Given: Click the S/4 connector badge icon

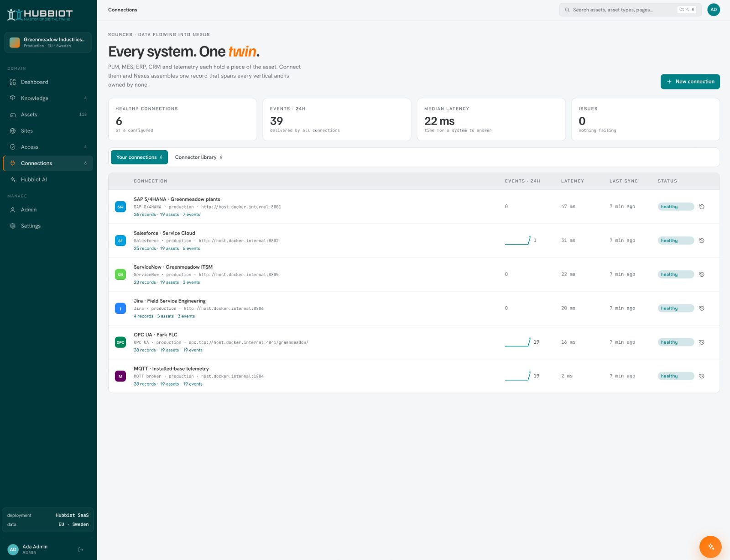Looking at the screenshot, I should click(120, 207).
